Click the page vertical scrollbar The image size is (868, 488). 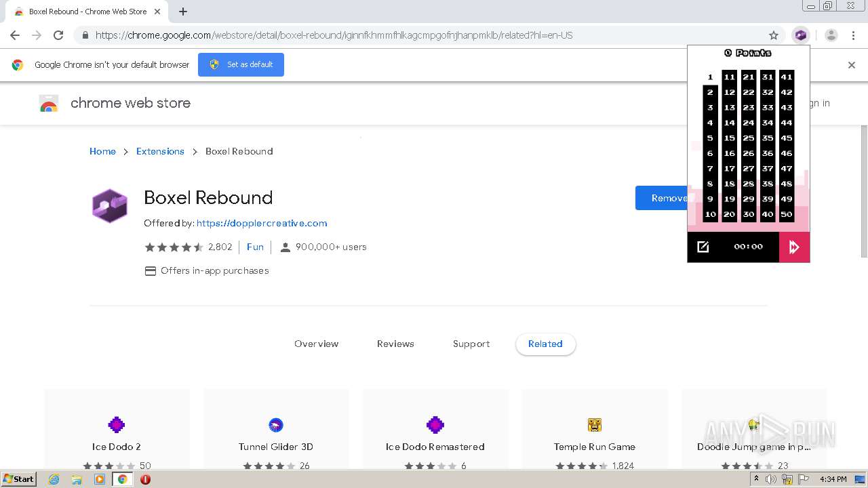click(864, 192)
